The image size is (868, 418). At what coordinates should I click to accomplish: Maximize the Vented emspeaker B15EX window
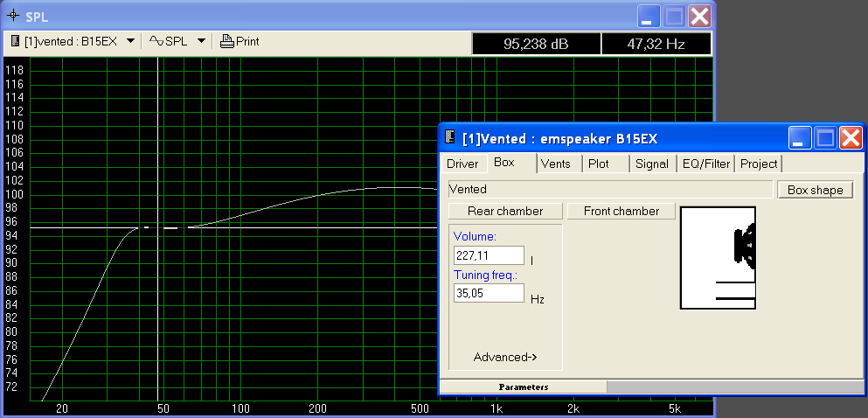coord(825,136)
